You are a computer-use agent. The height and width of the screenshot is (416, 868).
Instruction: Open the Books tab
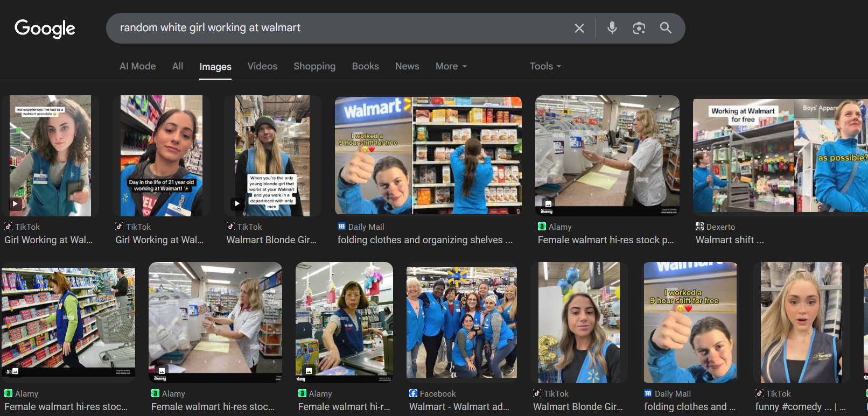[x=366, y=66]
